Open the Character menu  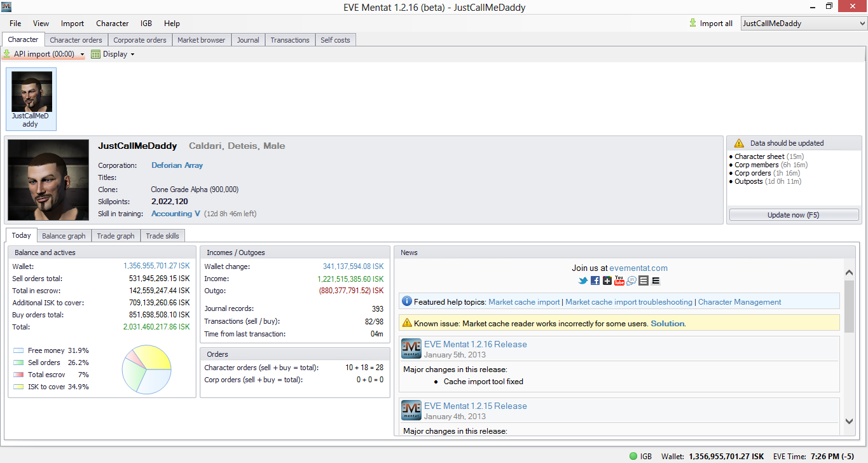click(113, 24)
